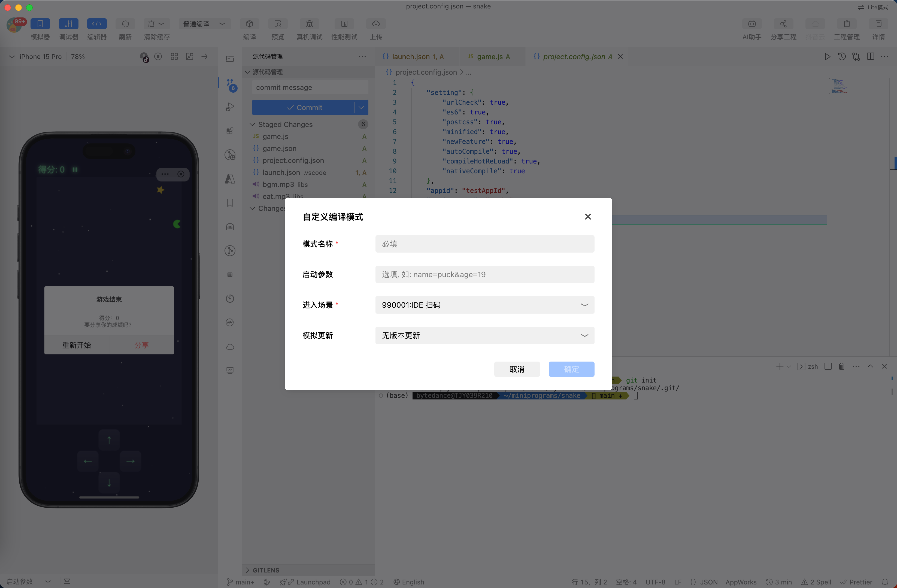This screenshot has height=588, width=897.
Task: Click the simulator record button icon
Action: (158, 57)
